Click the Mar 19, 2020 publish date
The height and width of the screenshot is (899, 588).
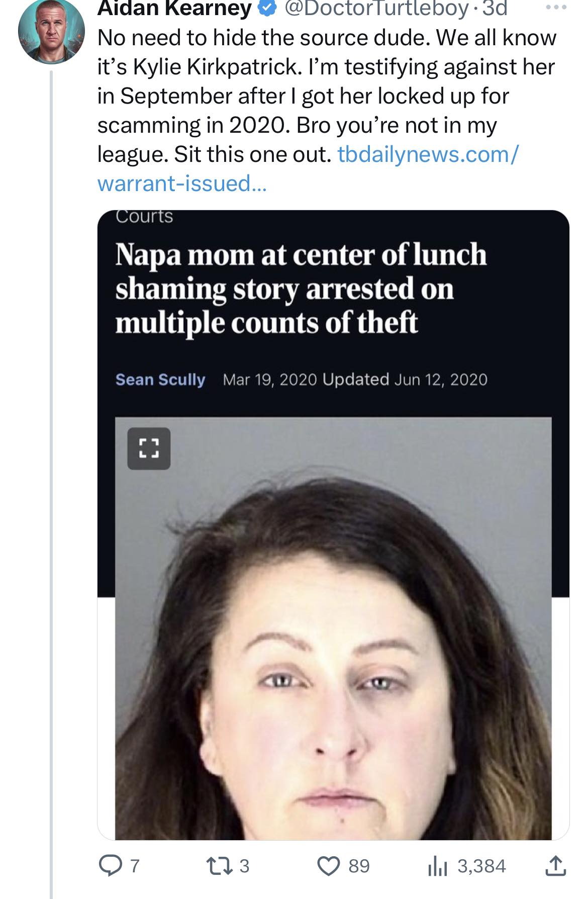pyautogui.click(x=270, y=380)
